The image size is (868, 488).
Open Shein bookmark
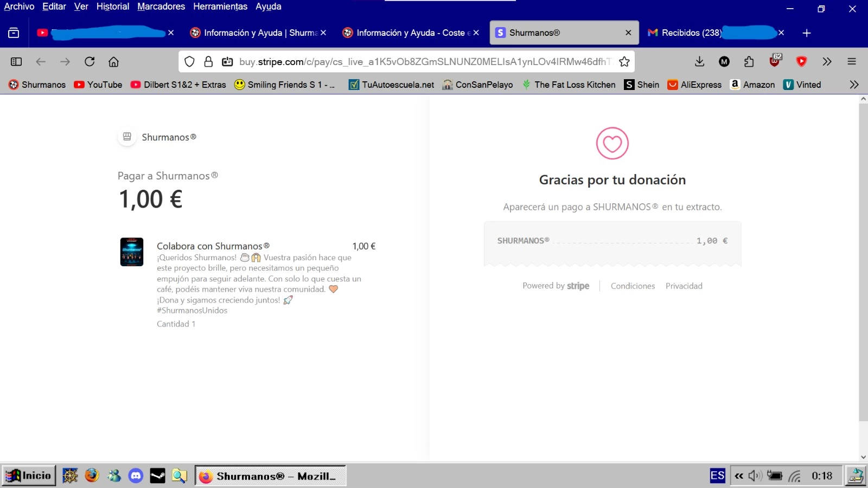[x=642, y=85]
